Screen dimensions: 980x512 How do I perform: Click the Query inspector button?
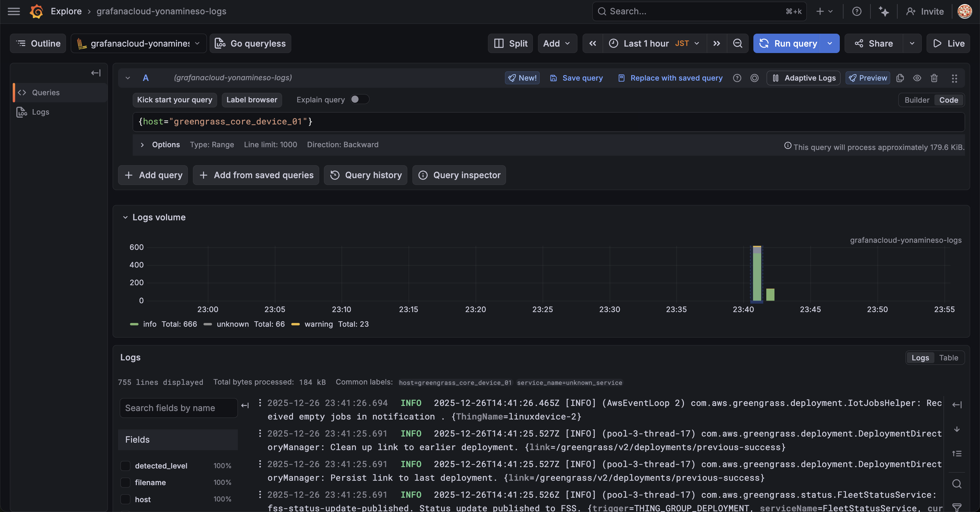coord(459,175)
